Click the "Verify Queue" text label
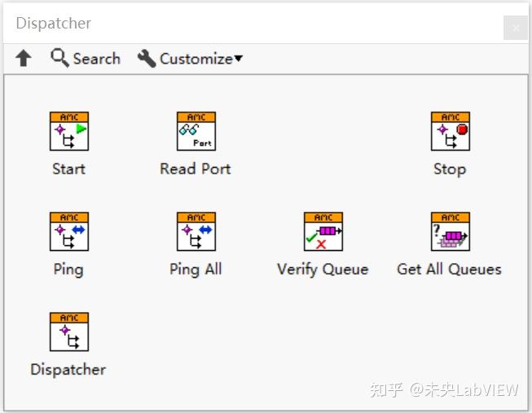This screenshot has height=413, width=532. coord(323,270)
